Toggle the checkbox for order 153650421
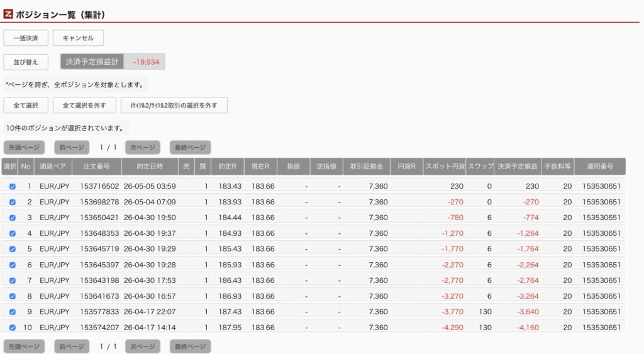Viewport: 644px width, 354px height. tap(13, 218)
